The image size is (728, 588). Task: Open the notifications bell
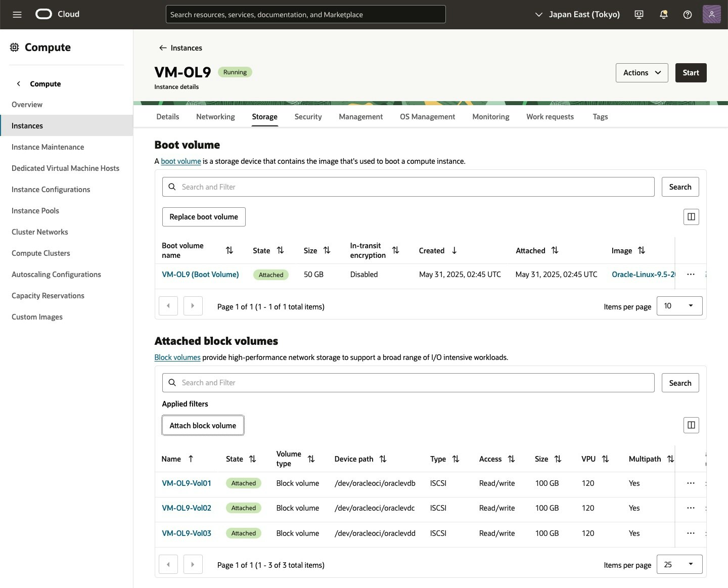coord(664,15)
